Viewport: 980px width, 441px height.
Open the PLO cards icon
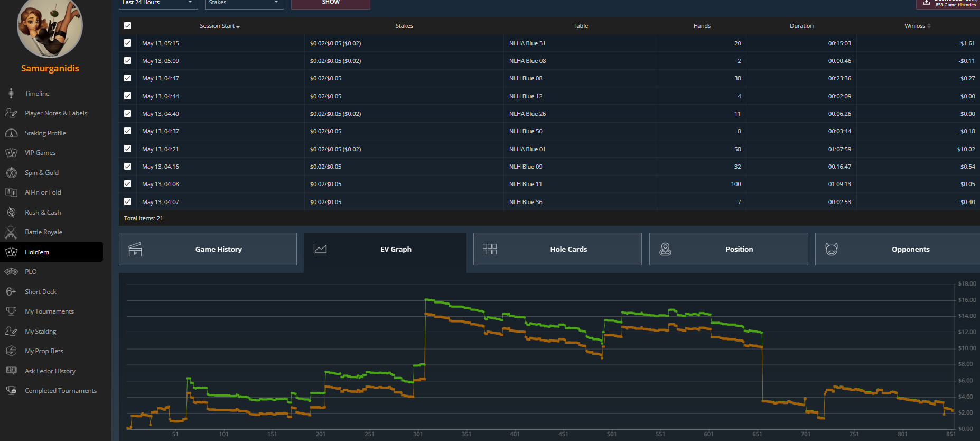[x=11, y=272]
